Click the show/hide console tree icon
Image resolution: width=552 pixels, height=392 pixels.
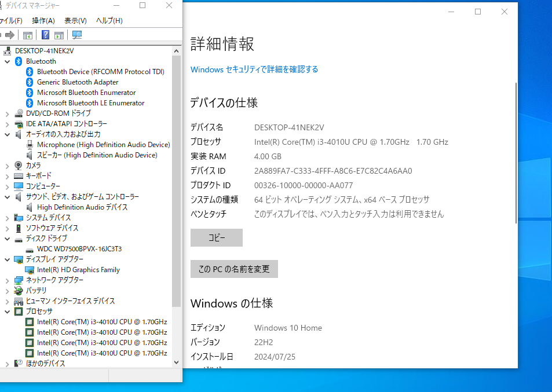click(x=27, y=35)
